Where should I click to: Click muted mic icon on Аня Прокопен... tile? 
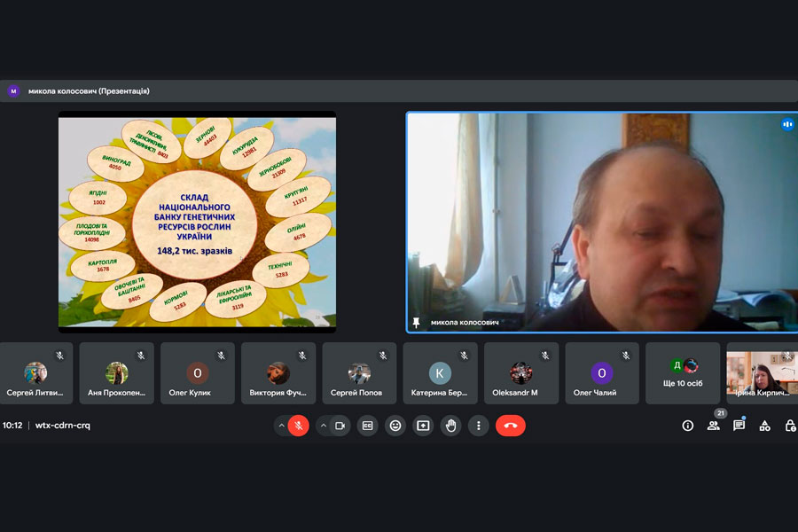coord(140,356)
